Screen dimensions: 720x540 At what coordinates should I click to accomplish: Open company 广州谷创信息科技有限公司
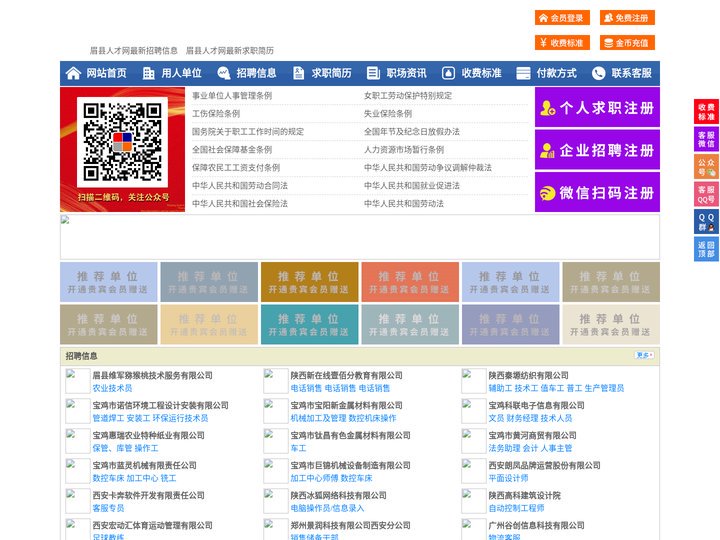coord(536,525)
